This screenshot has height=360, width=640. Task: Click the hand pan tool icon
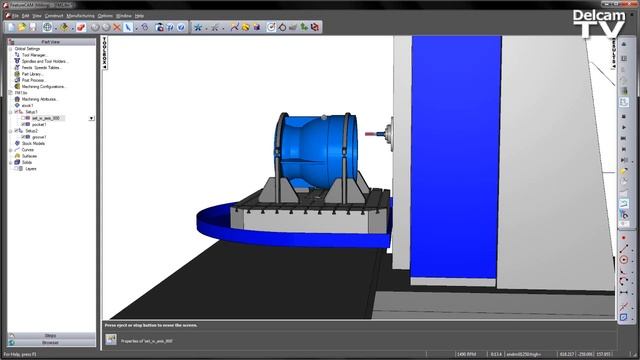pyautogui.click(x=145, y=27)
